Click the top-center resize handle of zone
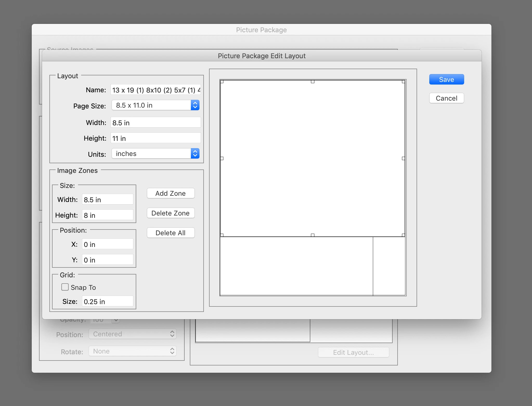532x406 pixels. click(313, 82)
